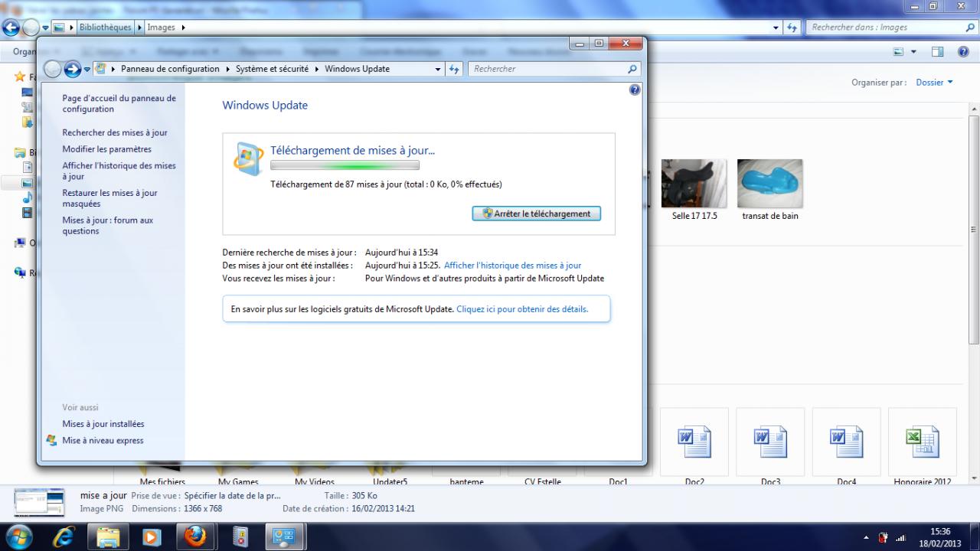Click the update download progress bar
Viewport: 980px width, 551px height.
pyautogui.click(x=345, y=165)
